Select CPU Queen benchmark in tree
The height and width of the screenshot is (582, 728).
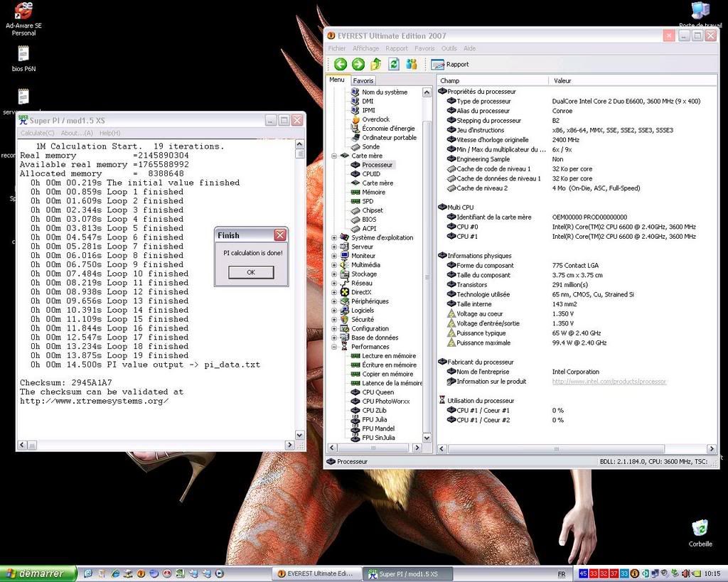[378, 392]
